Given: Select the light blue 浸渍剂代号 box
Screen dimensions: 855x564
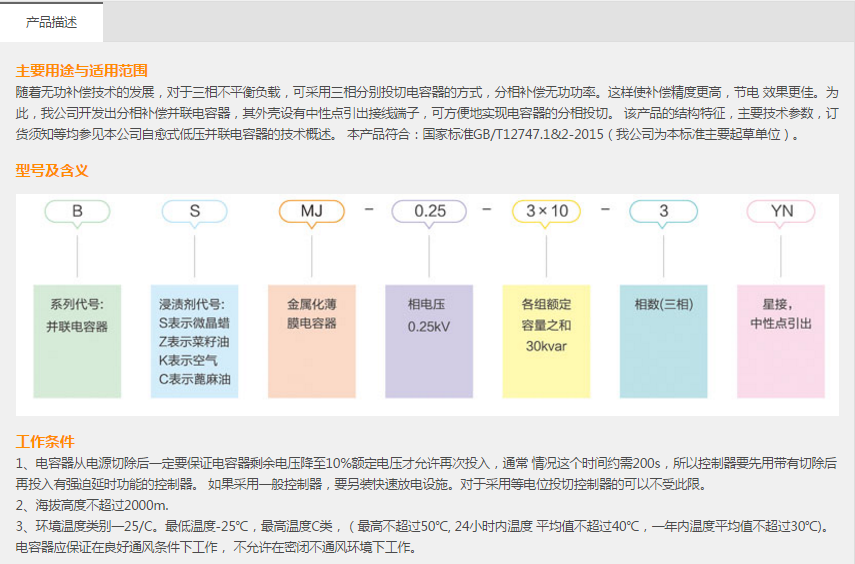Looking at the screenshot, I should point(194,340).
